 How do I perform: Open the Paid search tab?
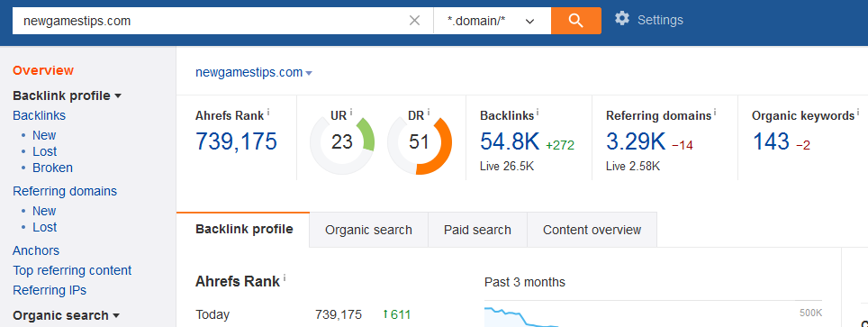[x=477, y=230]
